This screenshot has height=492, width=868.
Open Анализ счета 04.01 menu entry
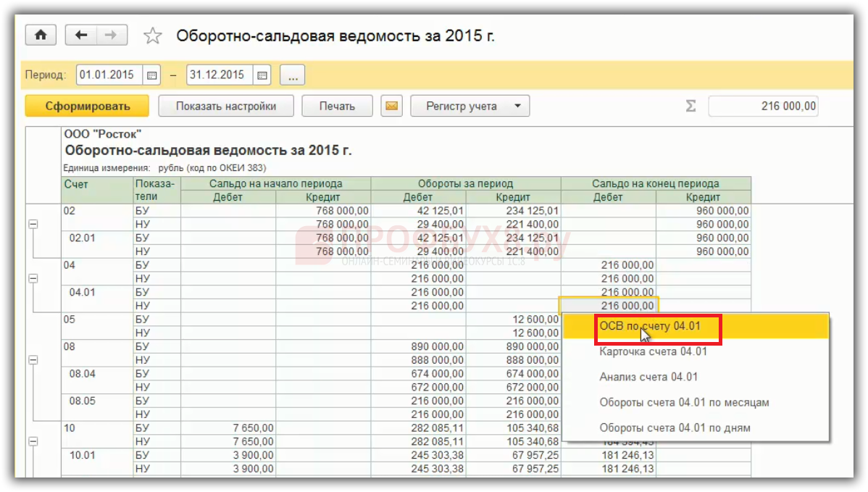[648, 377]
